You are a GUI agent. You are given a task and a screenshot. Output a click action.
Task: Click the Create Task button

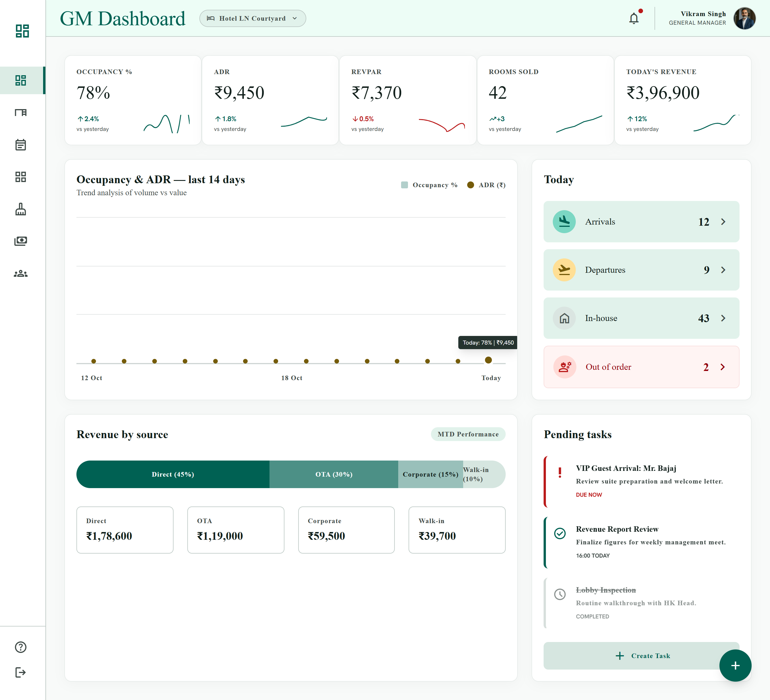click(641, 655)
